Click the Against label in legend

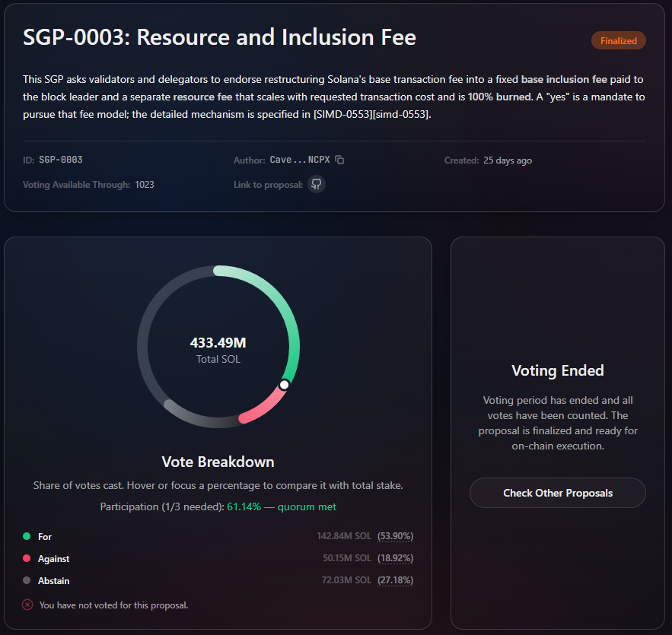pos(53,559)
